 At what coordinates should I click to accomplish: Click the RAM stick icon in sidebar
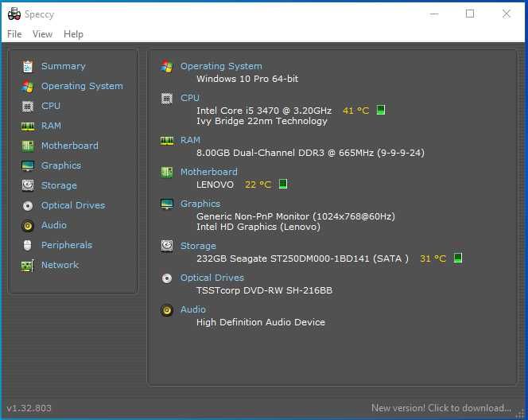[28, 126]
